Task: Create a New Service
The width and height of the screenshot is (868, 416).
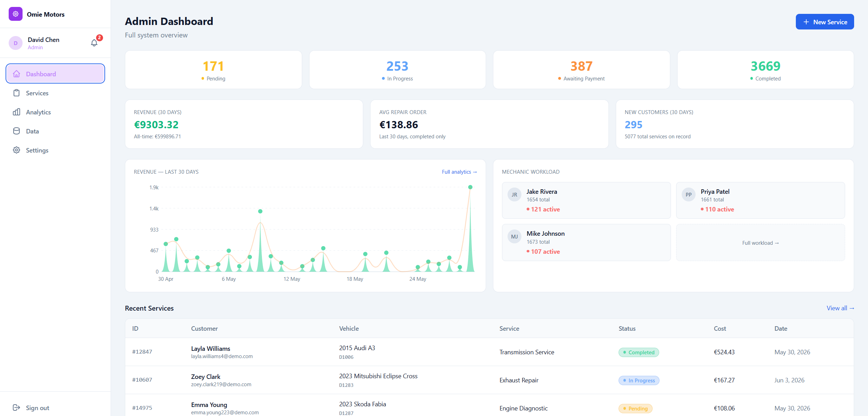Action: tap(825, 22)
